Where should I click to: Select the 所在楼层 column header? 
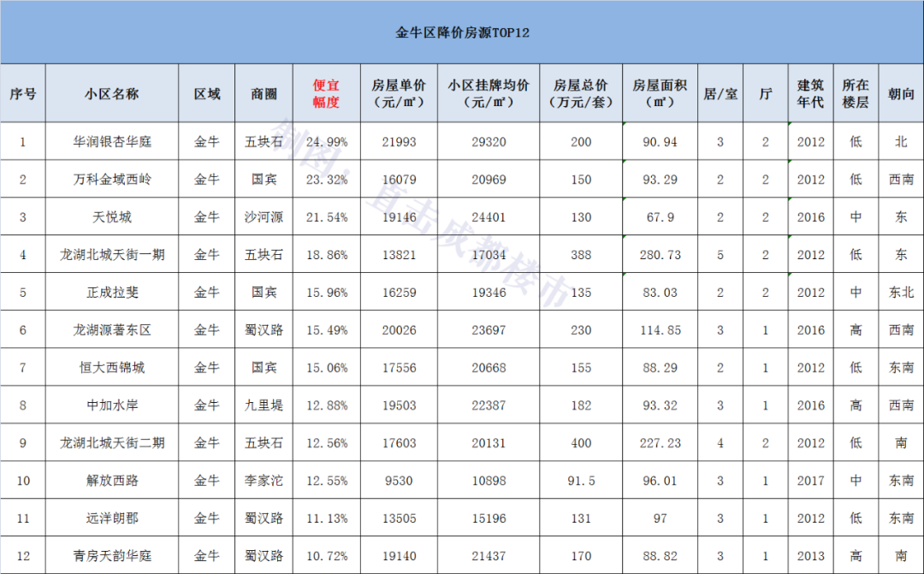click(x=856, y=94)
